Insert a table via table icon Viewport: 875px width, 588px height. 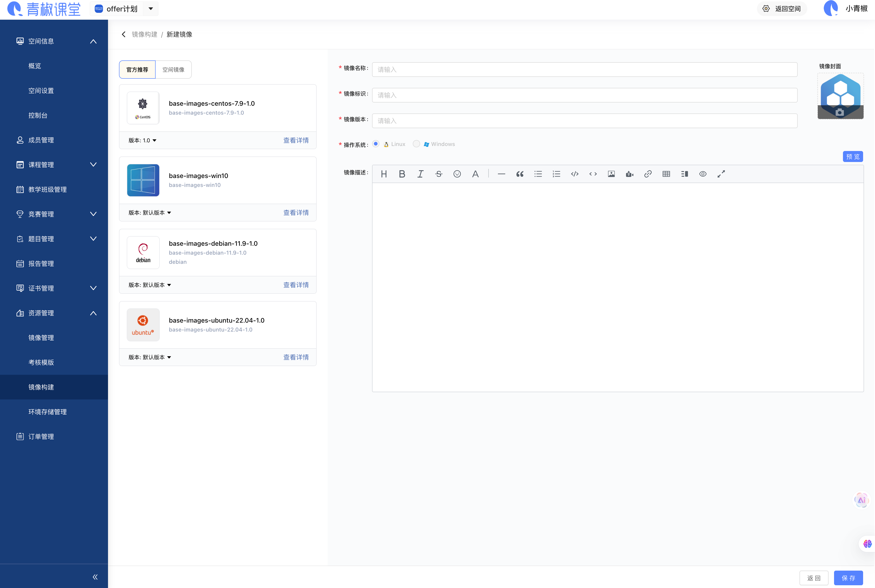[x=666, y=174]
